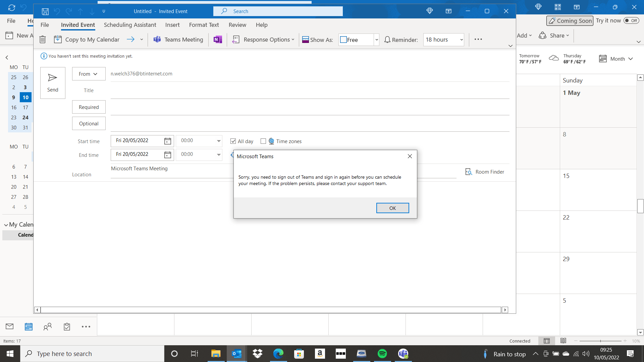Open People view from the bottom navigation

(48, 326)
